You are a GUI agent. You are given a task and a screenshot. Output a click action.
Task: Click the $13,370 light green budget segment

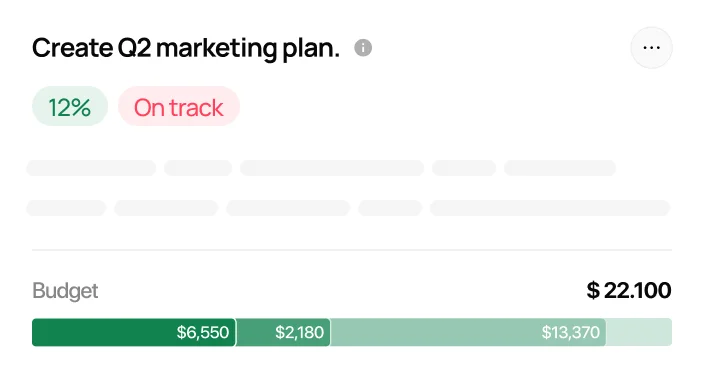click(468, 332)
